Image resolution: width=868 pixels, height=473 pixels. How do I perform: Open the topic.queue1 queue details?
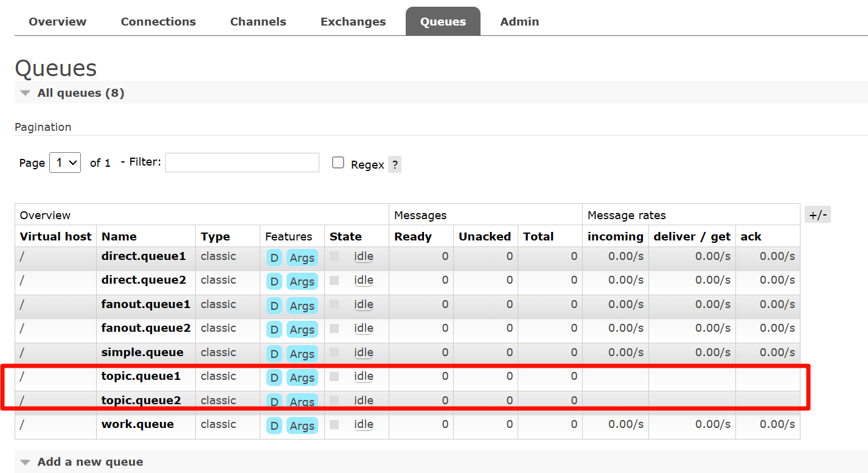tap(141, 376)
